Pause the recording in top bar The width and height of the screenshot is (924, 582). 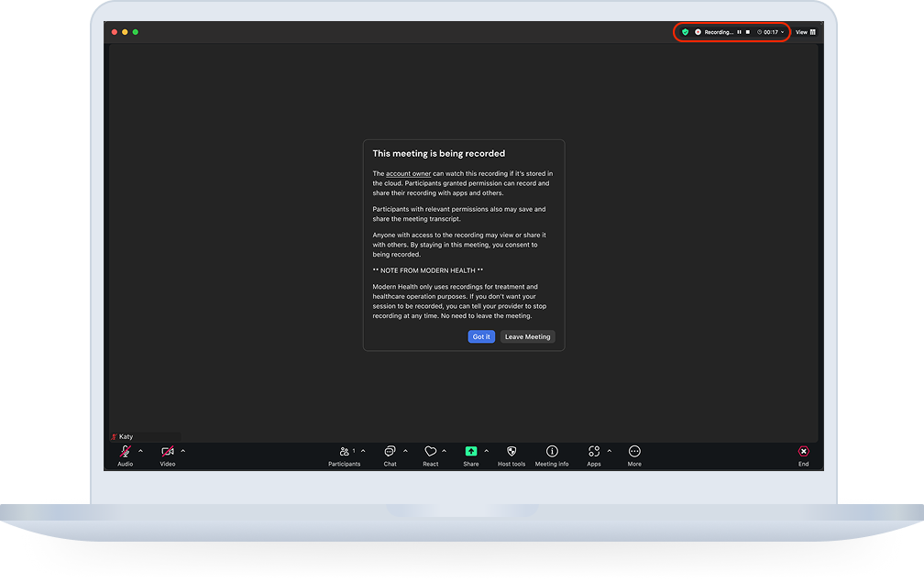(x=739, y=32)
